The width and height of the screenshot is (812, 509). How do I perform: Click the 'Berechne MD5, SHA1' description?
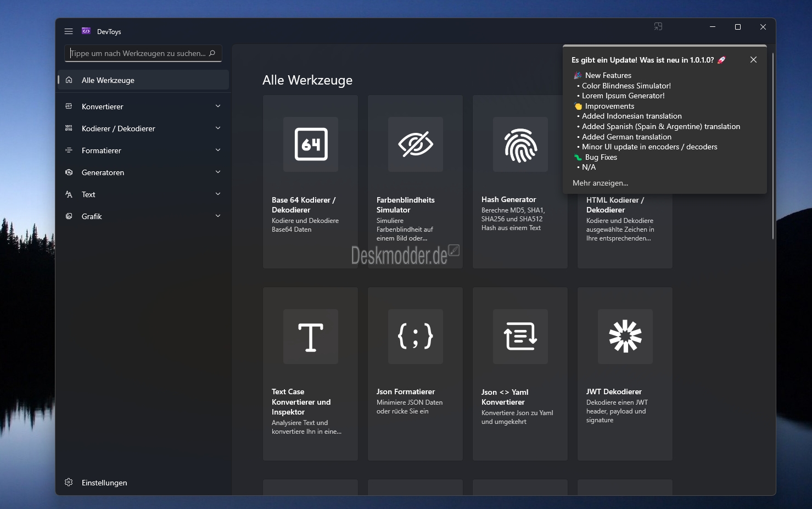513,219
